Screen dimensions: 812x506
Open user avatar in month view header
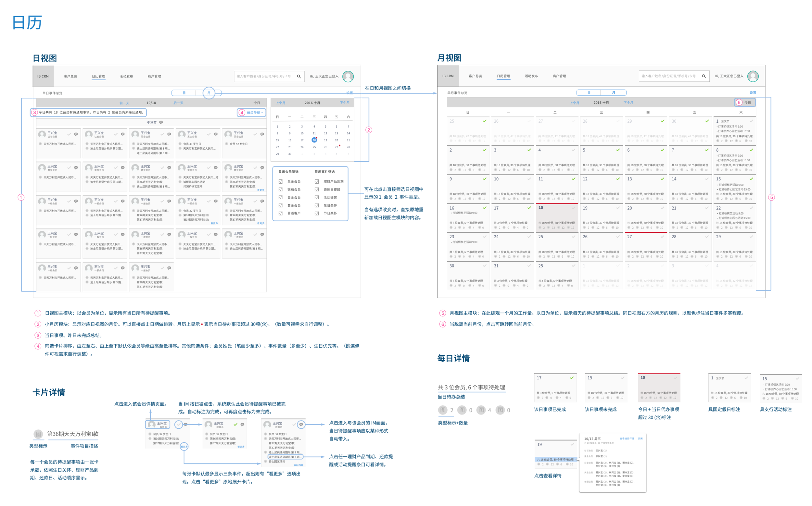(x=753, y=76)
